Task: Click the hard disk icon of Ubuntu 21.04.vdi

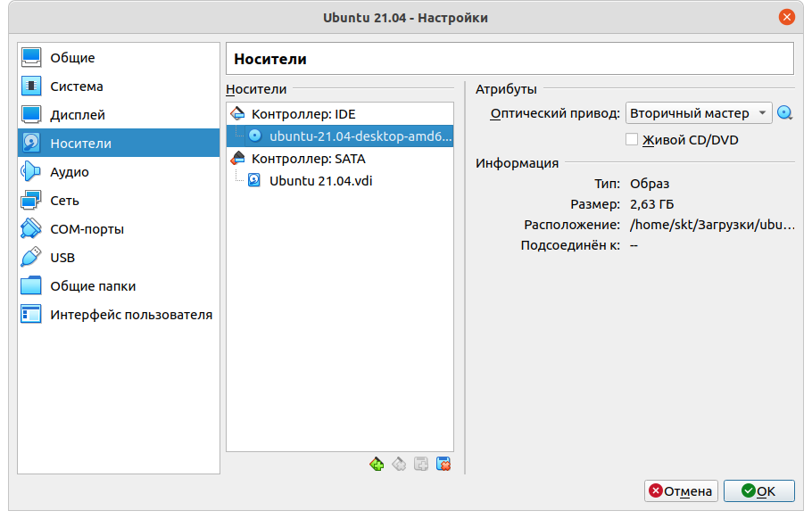Action: click(254, 180)
